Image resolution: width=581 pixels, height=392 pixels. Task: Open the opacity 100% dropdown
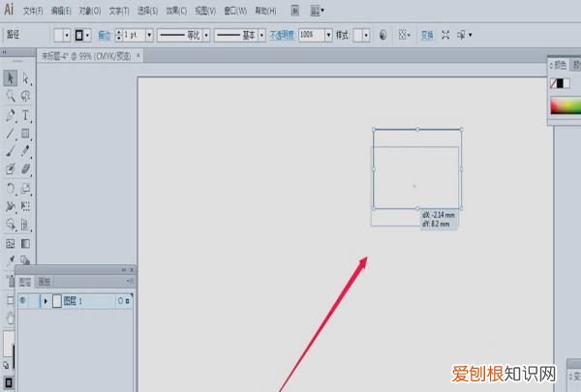[x=329, y=34]
